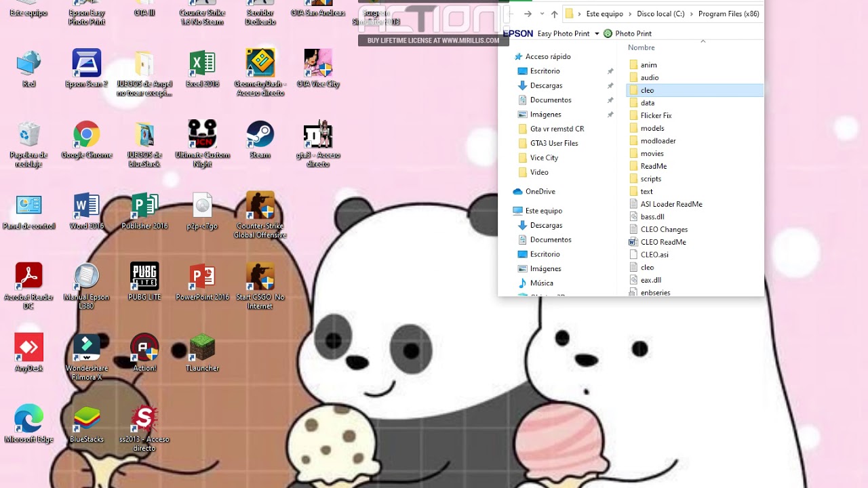Select the Red network desktop icon
The image size is (868, 488).
tap(28, 68)
